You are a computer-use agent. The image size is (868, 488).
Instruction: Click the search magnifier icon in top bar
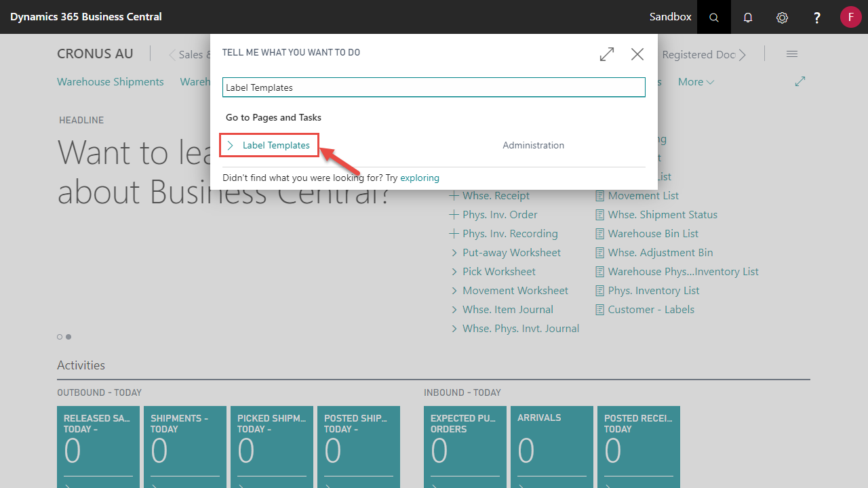pos(714,17)
